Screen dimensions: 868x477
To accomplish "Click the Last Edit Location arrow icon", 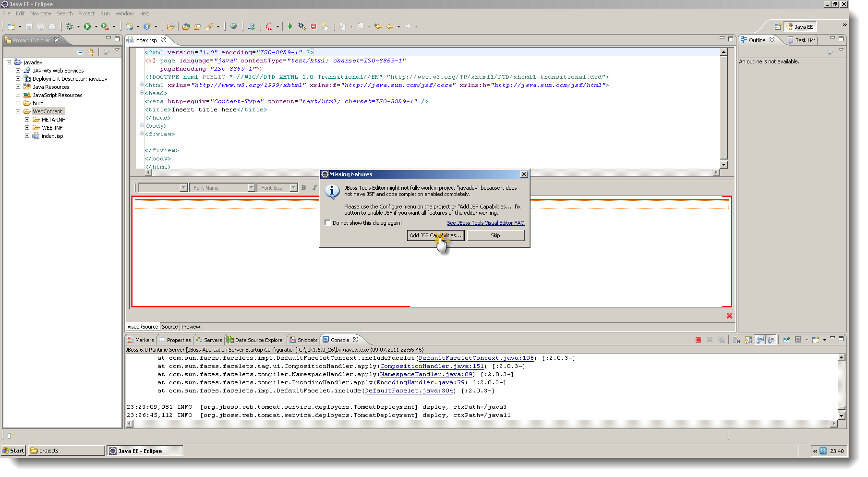I will pyautogui.click(x=378, y=27).
